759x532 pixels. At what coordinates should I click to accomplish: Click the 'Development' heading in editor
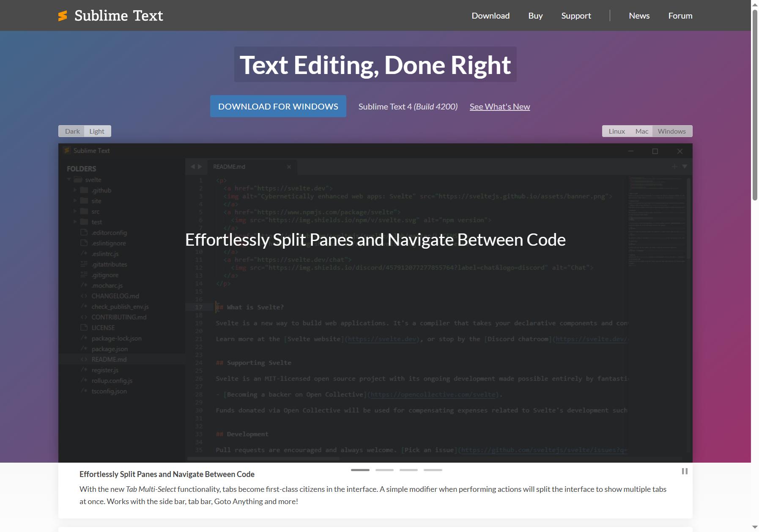[x=242, y=434]
